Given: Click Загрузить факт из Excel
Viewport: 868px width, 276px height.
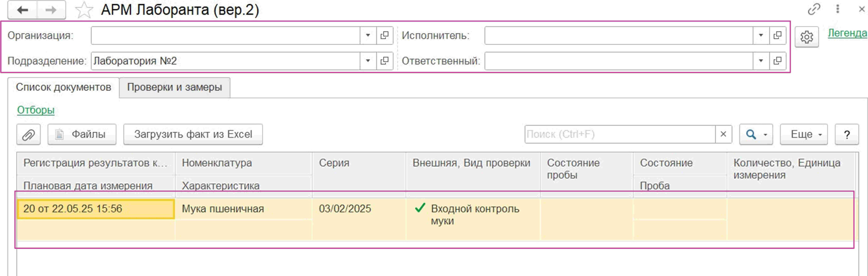Looking at the screenshot, I should 193,135.
